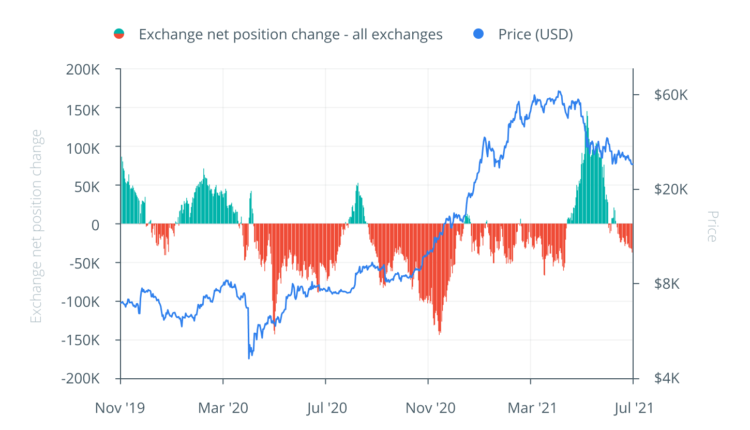Click the Jul '20 date tick label

[326, 408]
